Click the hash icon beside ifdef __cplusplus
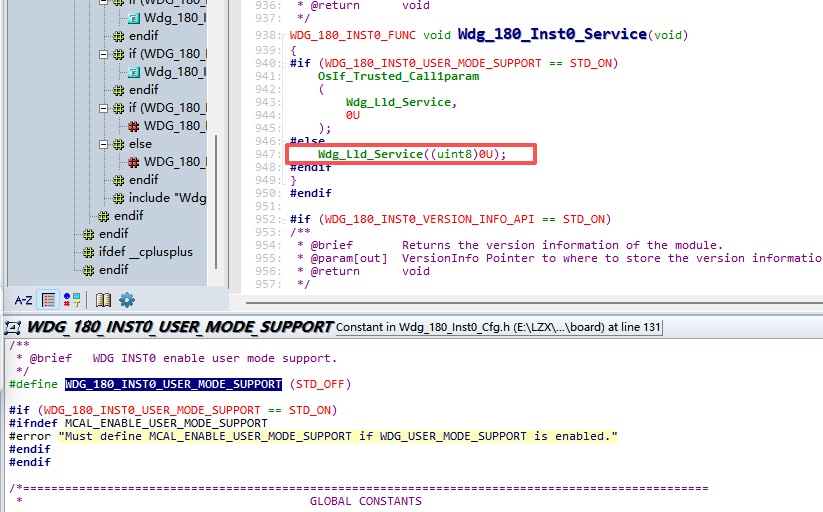This screenshot has height=512, width=823. 89,253
